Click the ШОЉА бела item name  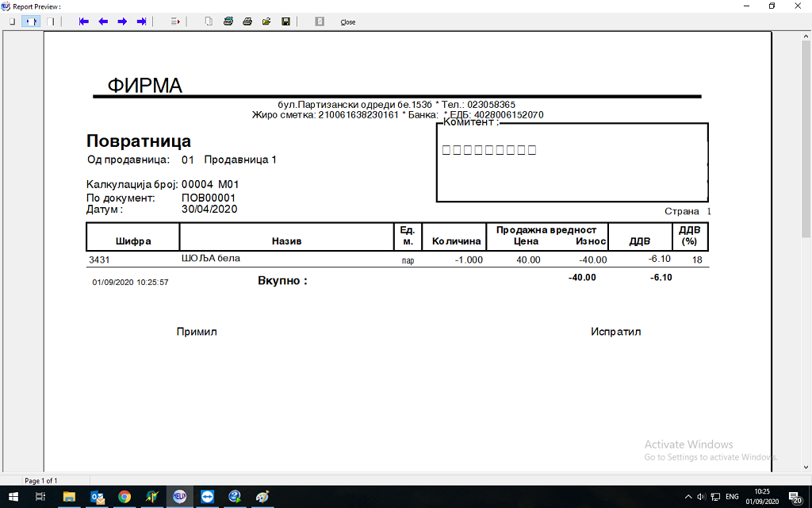(211, 258)
